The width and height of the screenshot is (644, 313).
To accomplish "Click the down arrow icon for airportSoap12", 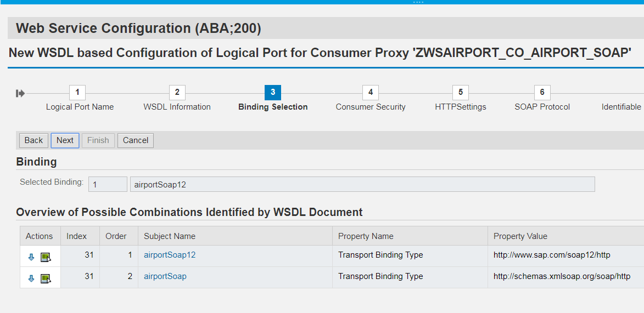I will tap(31, 257).
